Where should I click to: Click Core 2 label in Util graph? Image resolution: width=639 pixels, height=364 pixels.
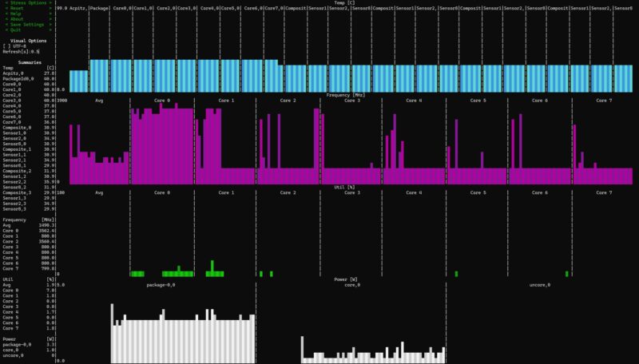tap(288, 192)
